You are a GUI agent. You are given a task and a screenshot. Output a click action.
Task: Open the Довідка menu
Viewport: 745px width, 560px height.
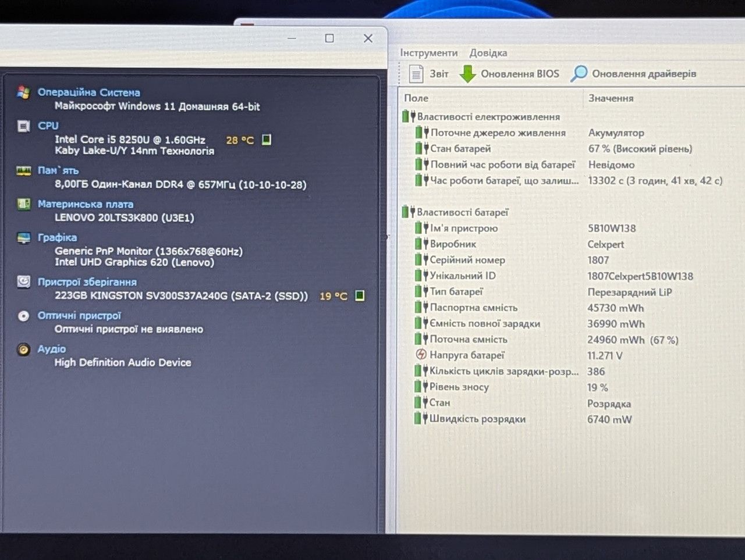tap(488, 53)
